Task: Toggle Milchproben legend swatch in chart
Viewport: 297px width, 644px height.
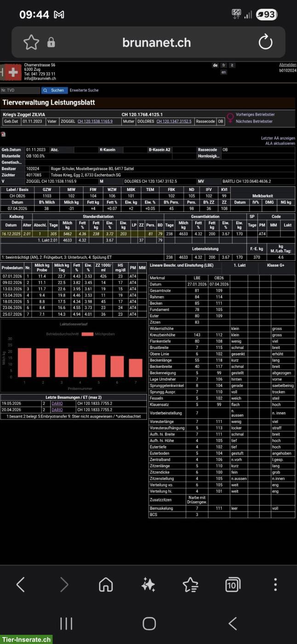Action: [87, 334]
